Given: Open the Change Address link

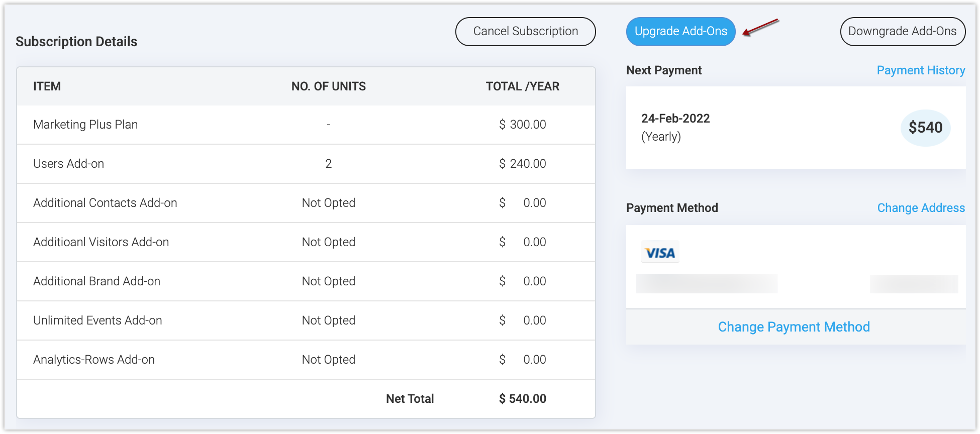Looking at the screenshot, I should (x=921, y=208).
